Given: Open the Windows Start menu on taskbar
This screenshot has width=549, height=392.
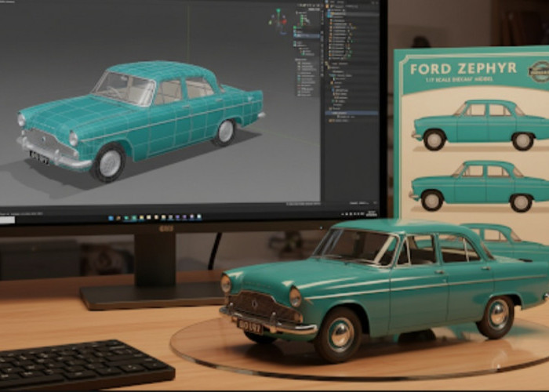Looking at the screenshot, I should (x=110, y=217).
